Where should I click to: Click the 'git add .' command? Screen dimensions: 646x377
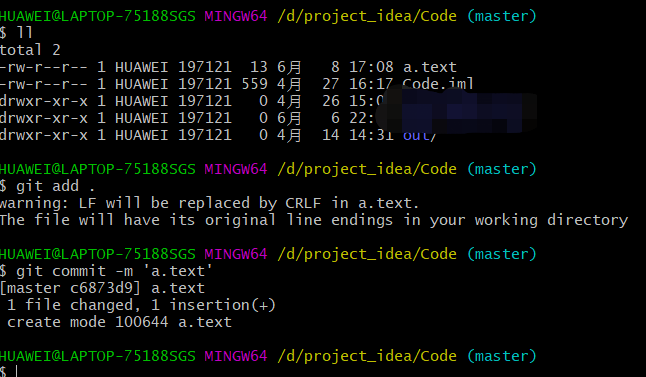click(56, 186)
